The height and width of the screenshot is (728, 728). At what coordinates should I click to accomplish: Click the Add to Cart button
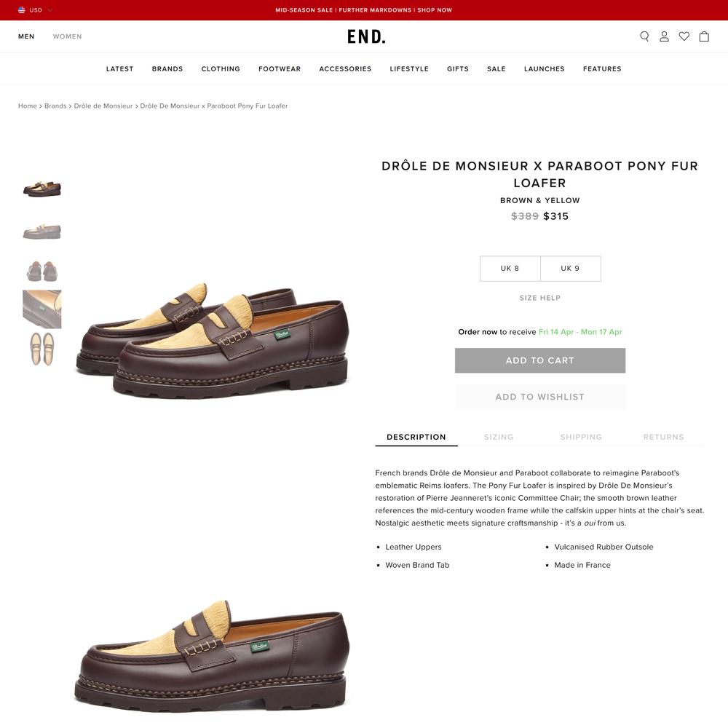coord(540,360)
